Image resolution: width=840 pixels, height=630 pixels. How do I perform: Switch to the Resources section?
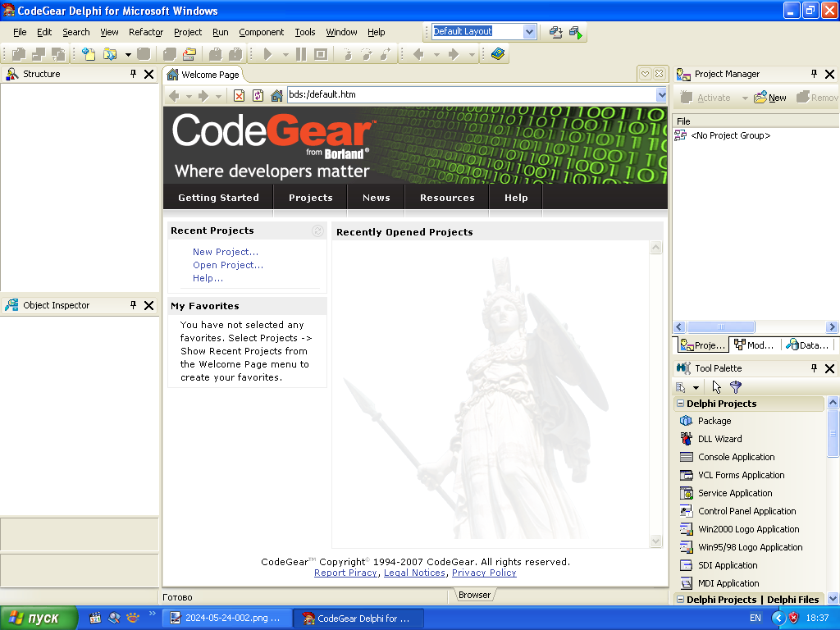(447, 198)
